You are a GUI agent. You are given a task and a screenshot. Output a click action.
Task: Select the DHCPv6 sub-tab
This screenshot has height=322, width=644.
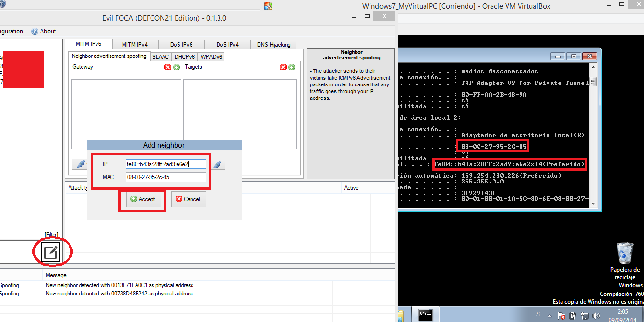click(x=184, y=56)
